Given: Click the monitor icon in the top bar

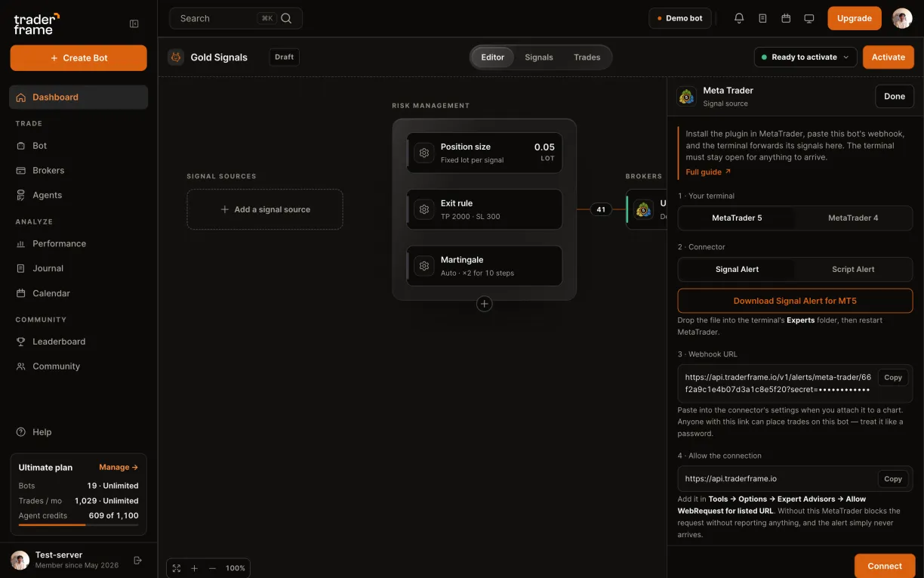Looking at the screenshot, I should (x=809, y=18).
